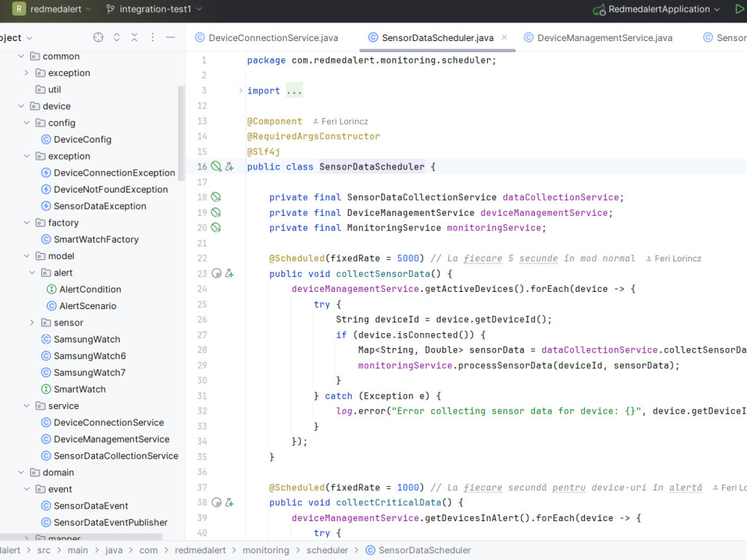Viewport: 747px width, 560px height.
Task: Open SensorDataEvent class
Action: point(85,505)
